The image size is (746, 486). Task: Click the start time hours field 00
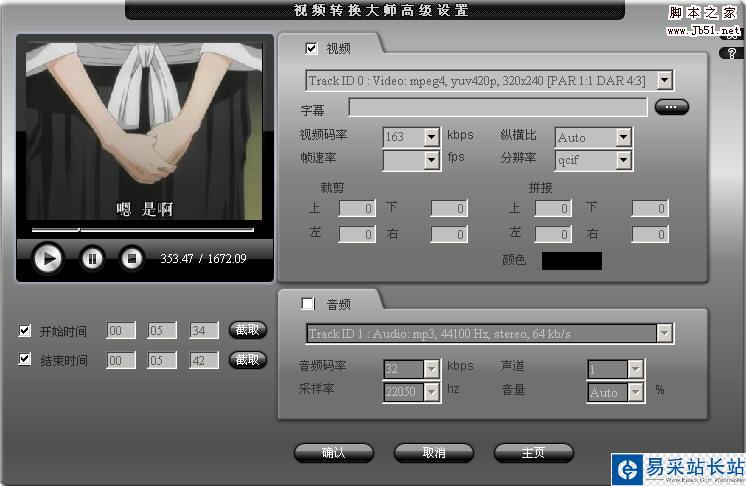click(x=121, y=330)
